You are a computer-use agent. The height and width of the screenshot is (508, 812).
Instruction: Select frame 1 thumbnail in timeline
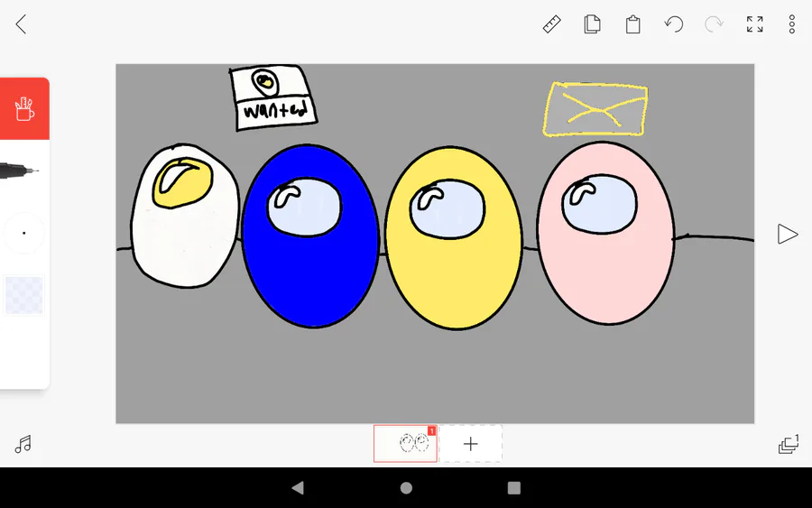[x=405, y=444]
